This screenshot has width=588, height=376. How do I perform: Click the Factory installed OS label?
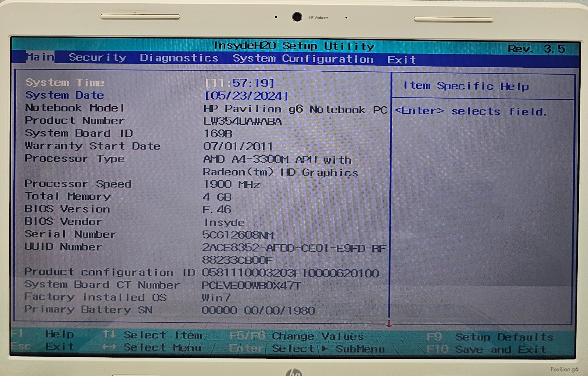click(95, 297)
